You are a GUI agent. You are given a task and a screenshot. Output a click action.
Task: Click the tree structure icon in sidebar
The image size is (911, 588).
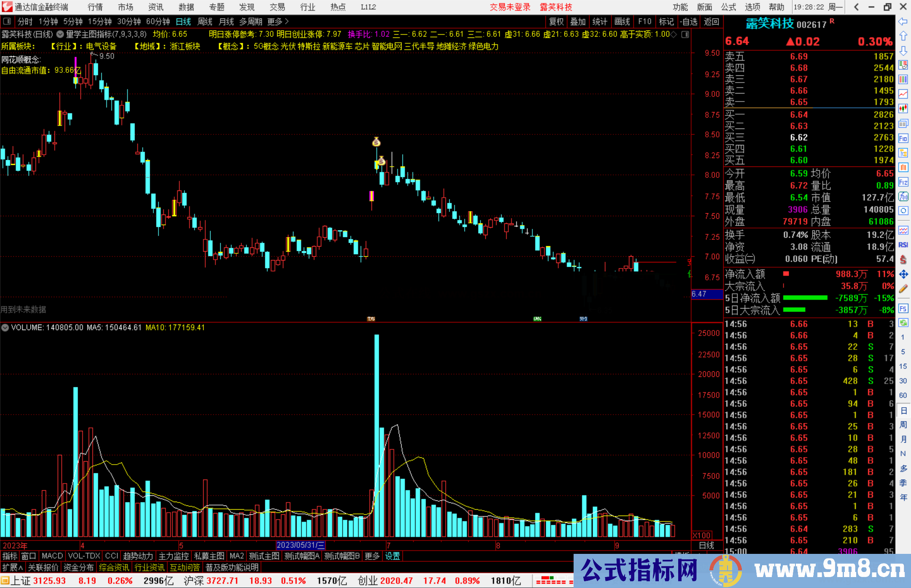click(x=903, y=153)
